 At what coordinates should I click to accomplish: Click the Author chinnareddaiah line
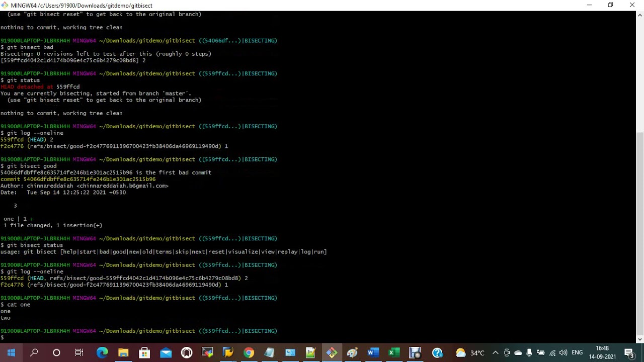tap(85, 186)
